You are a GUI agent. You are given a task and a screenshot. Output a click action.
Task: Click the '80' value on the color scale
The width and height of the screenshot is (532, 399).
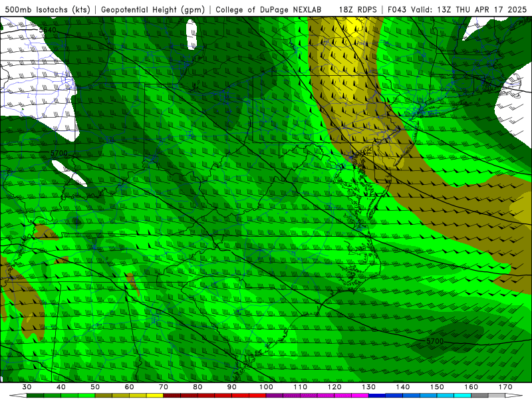pyautogui.click(x=198, y=387)
